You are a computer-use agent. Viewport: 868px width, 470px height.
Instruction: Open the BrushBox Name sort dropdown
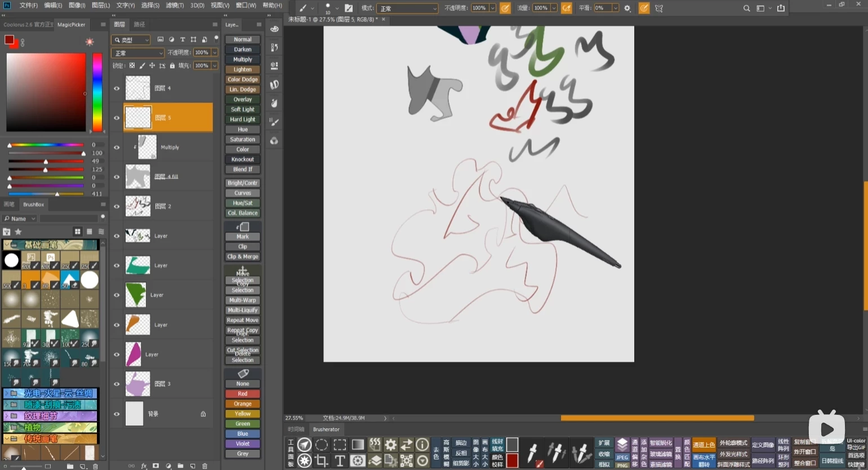19,218
